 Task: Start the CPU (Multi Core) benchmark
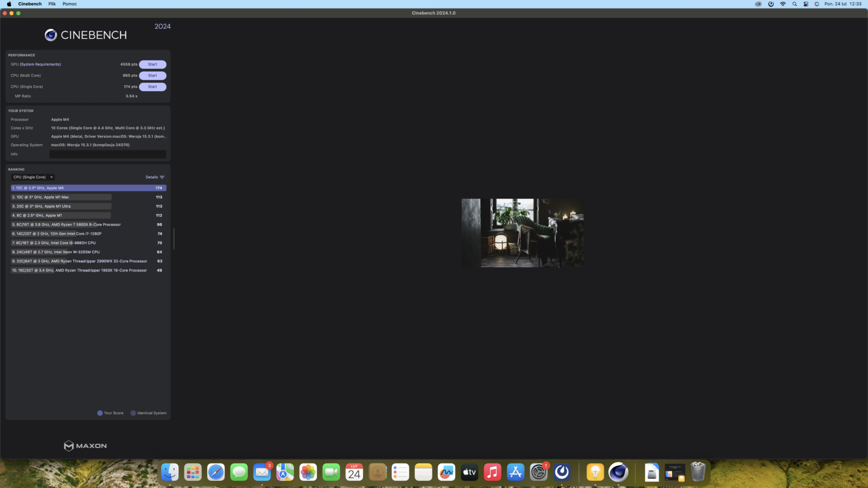click(x=152, y=75)
